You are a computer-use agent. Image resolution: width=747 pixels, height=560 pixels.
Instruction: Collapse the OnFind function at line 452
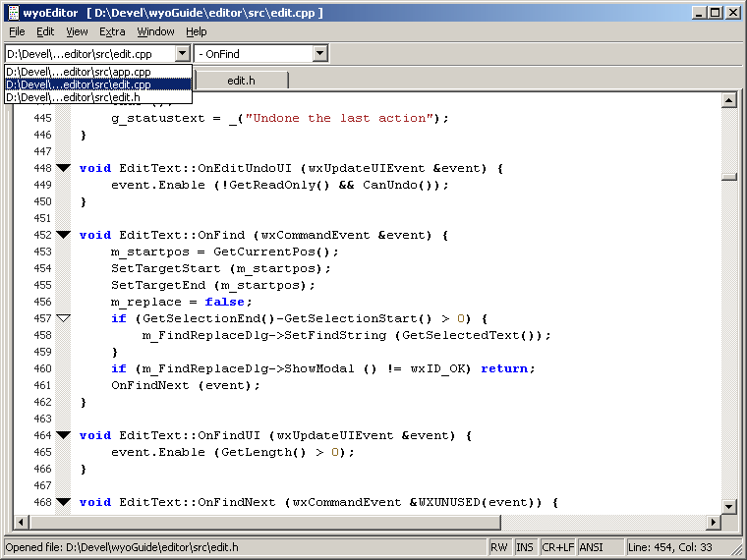(64, 235)
